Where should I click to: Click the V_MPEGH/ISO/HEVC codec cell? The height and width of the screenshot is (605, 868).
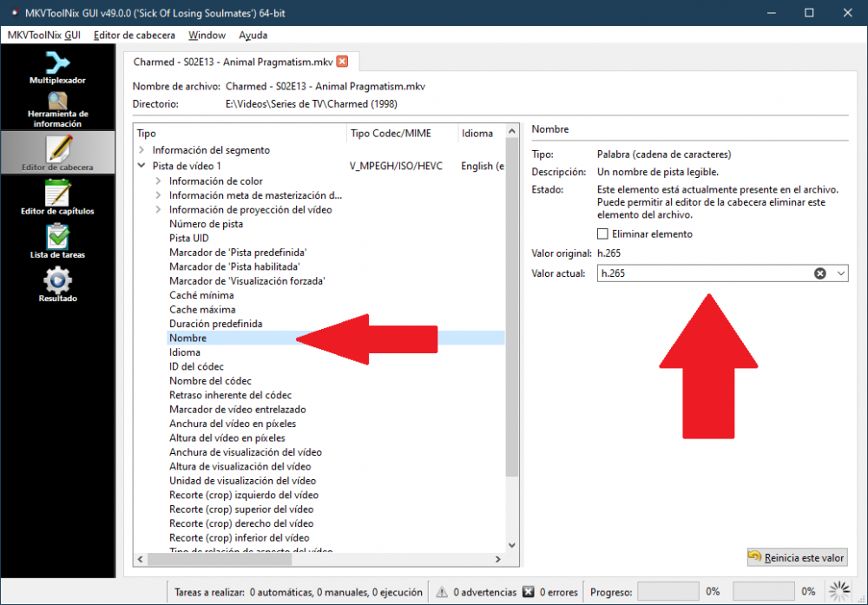(396, 166)
